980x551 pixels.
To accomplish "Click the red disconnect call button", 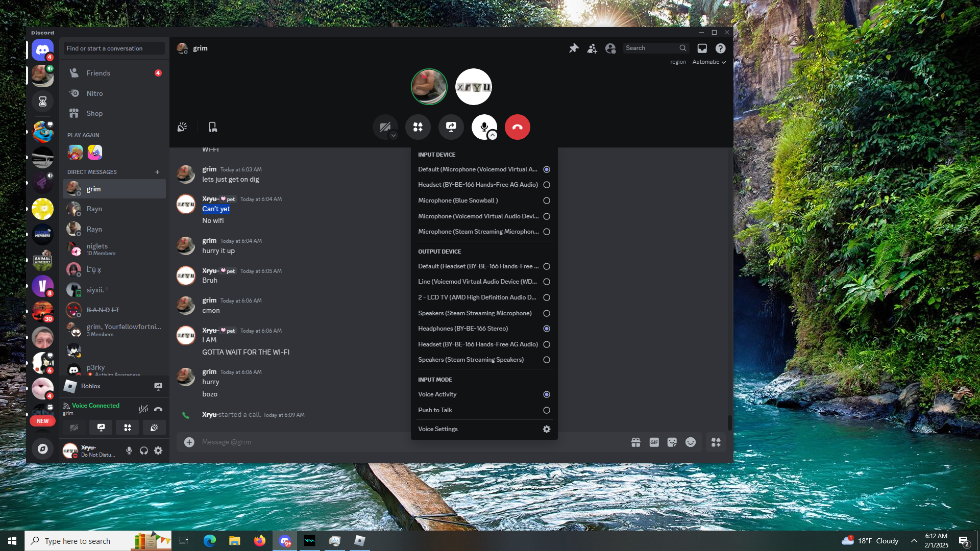I will coord(517,127).
